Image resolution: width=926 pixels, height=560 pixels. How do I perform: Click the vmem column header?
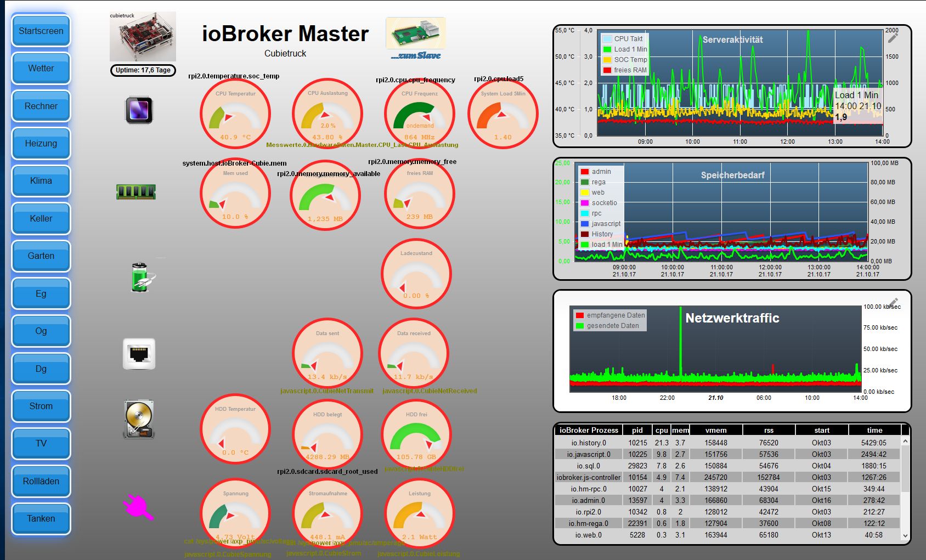tap(716, 430)
